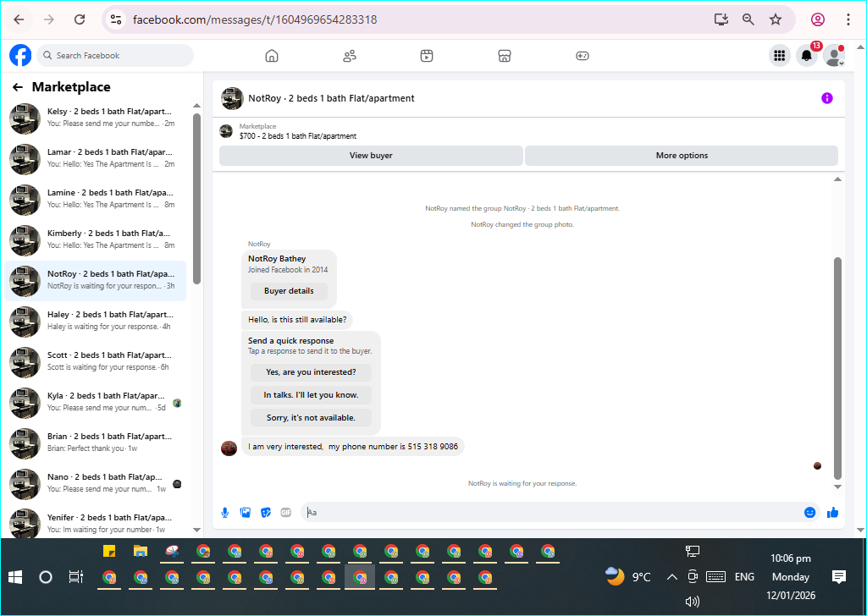Open Task View on the taskbar

[x=75, y=577]
